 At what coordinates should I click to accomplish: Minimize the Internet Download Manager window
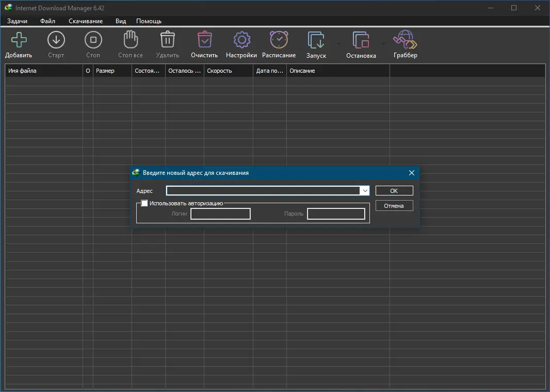pos(491,8)
